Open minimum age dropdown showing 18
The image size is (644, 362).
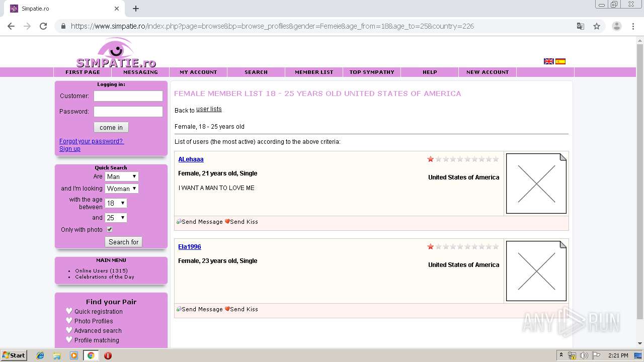(116, 203)
